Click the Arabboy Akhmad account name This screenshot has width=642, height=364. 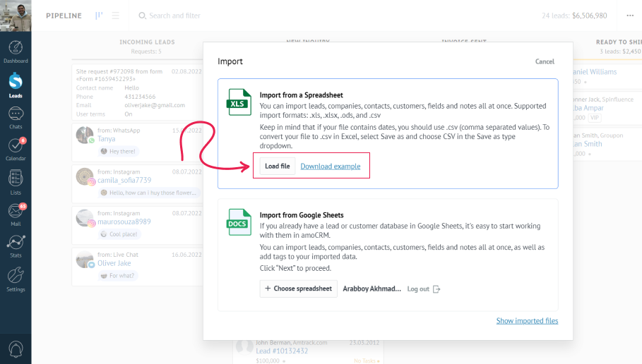point(371,289)
